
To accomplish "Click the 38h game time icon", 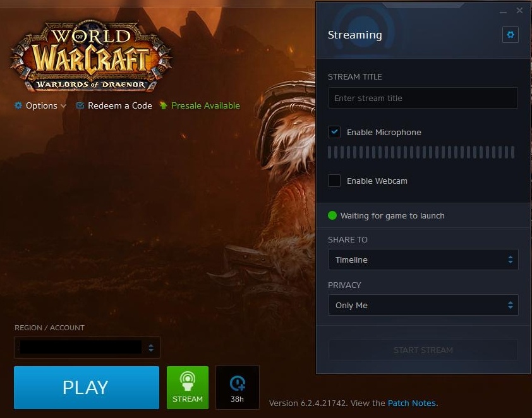I will coord(238,383).
